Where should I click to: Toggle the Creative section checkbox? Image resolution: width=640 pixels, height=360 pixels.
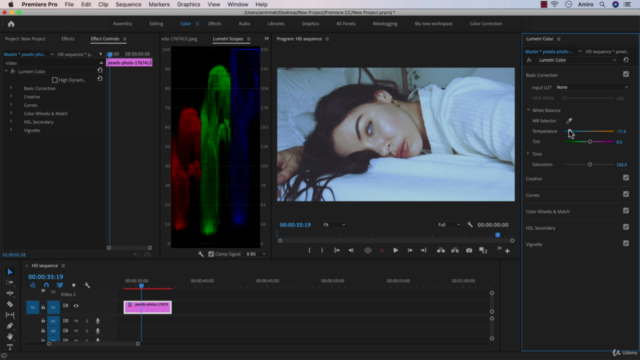tap(626, 178)
